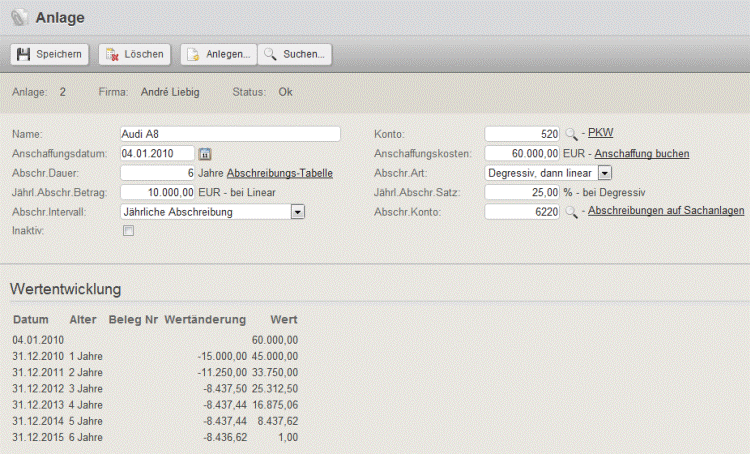Open the PKW account link
750x454 pixels.
pos(600,133)
